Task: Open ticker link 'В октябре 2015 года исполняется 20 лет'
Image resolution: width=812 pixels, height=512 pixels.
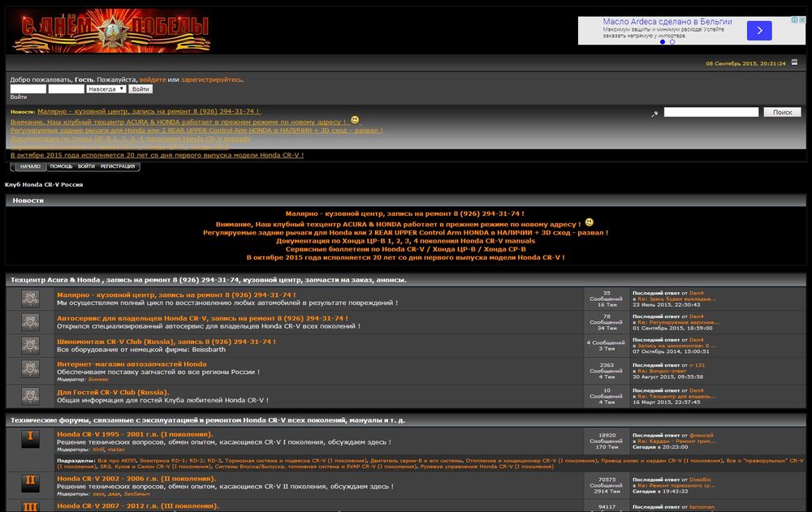Action: tap(157, 155)
